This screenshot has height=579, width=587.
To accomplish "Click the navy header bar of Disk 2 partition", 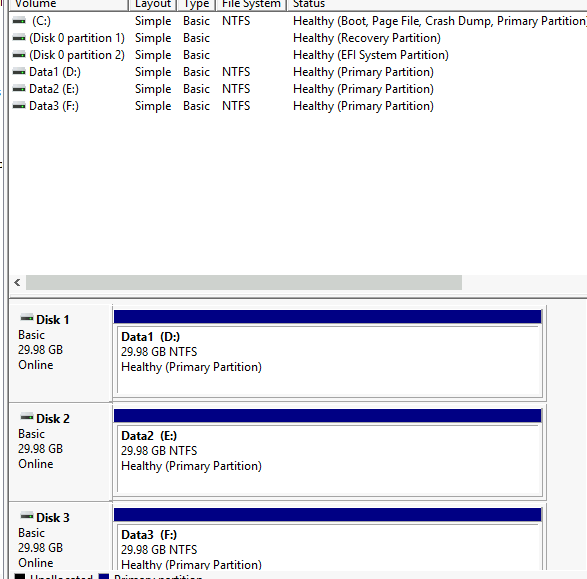I will point(328,415).
